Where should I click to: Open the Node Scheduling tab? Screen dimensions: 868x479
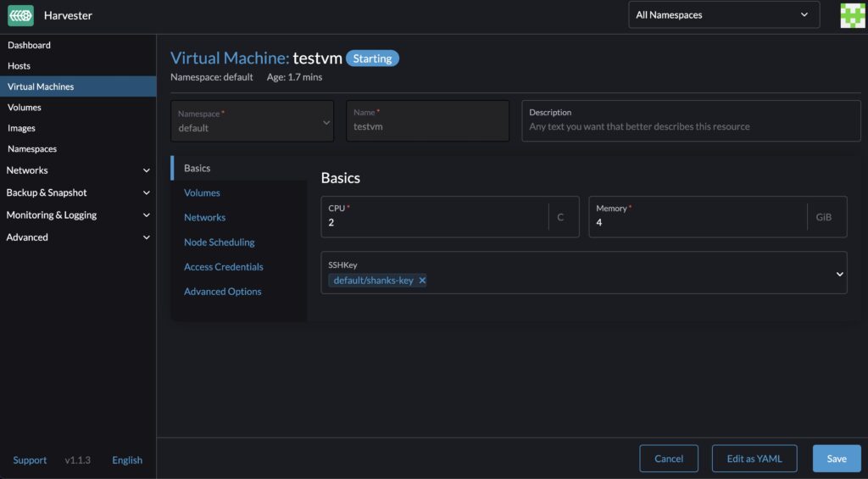219,242
